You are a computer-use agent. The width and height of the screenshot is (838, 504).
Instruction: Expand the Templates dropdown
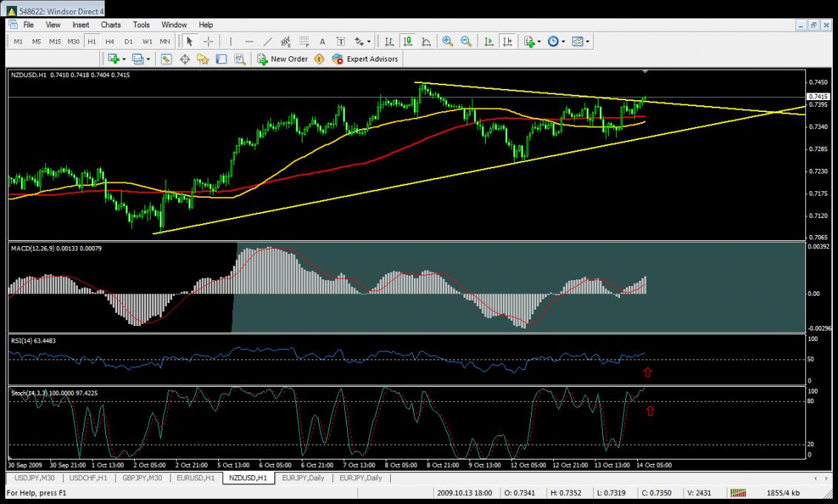coord(581,42)
